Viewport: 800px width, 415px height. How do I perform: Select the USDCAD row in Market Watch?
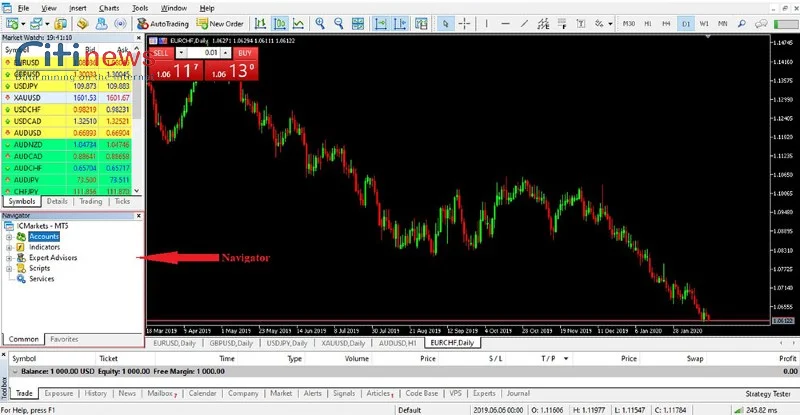(67, 121)
